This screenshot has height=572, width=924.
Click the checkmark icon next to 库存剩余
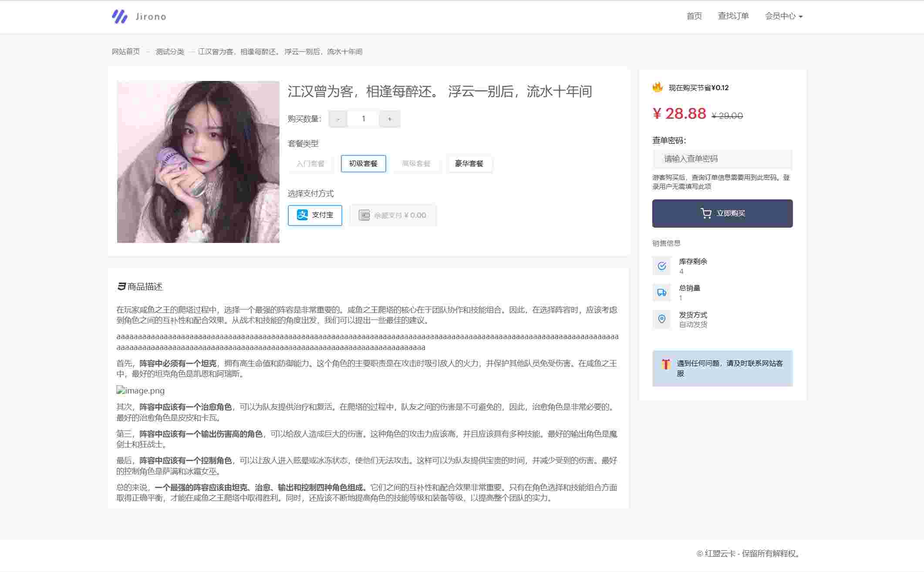[662, 266]
